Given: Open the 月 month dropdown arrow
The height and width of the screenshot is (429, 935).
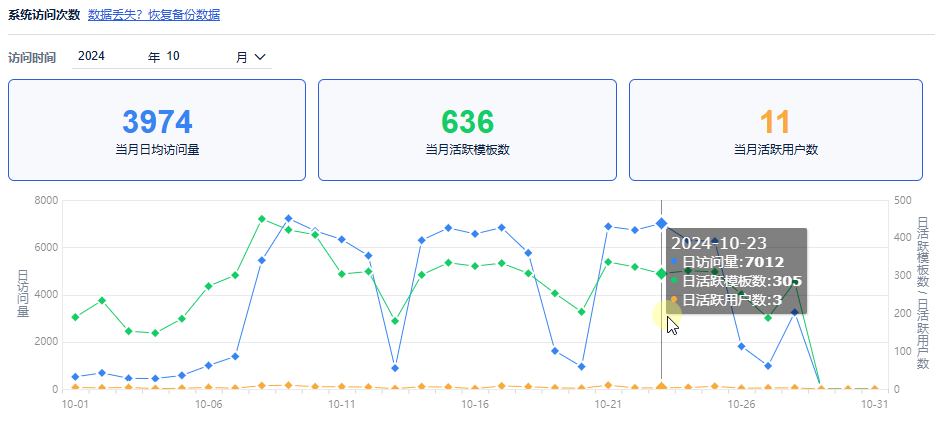Looking at the screenshot, I should click(x=260, y=57).
